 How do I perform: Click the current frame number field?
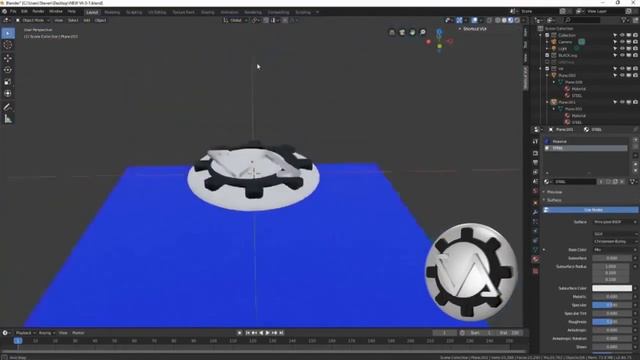pyautogui.click(x=444, y=333)
